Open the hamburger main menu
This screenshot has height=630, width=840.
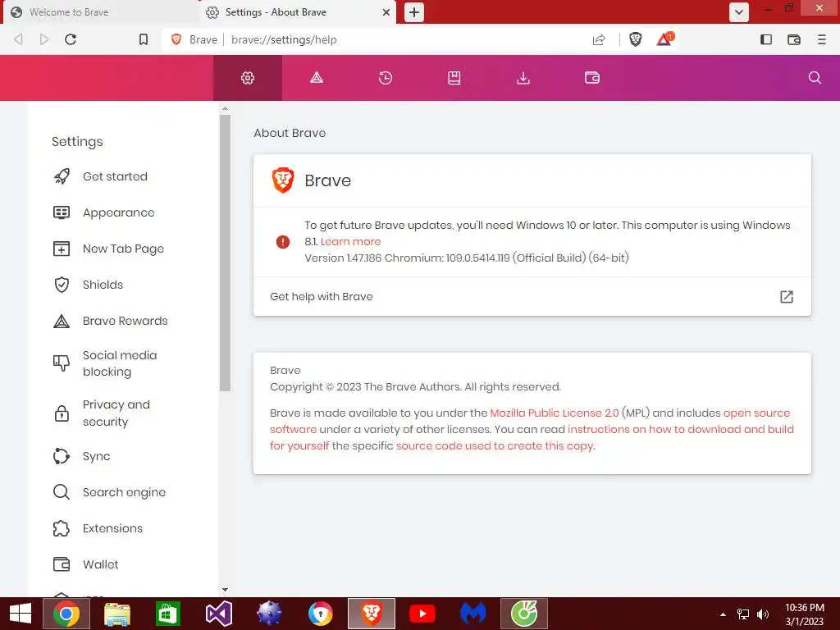tap(822, 39)
